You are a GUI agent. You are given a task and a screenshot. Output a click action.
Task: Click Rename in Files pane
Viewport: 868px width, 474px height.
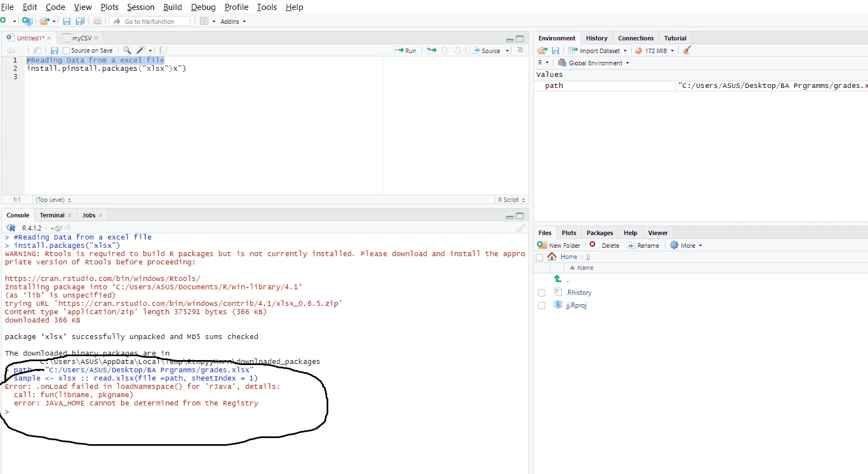coord(643,246)
